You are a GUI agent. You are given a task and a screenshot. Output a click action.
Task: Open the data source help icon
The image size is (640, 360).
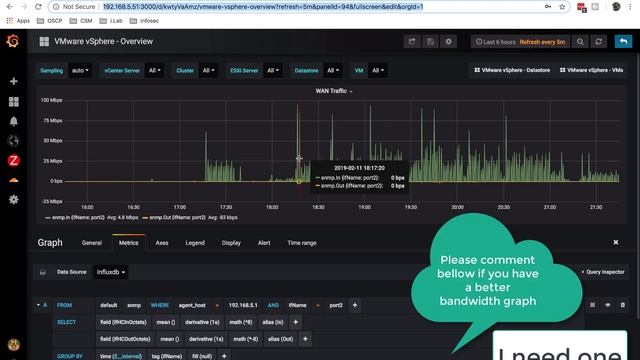click(42, 272)
